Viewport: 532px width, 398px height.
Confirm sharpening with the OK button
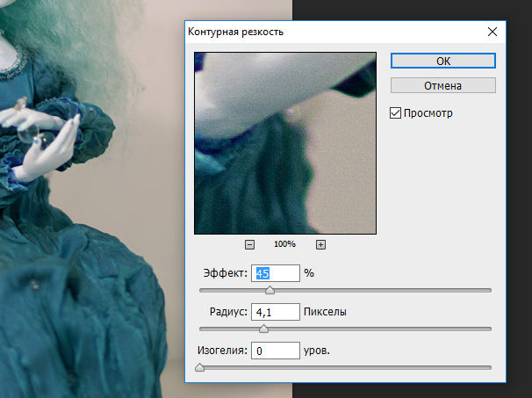[x=443, y=61]
